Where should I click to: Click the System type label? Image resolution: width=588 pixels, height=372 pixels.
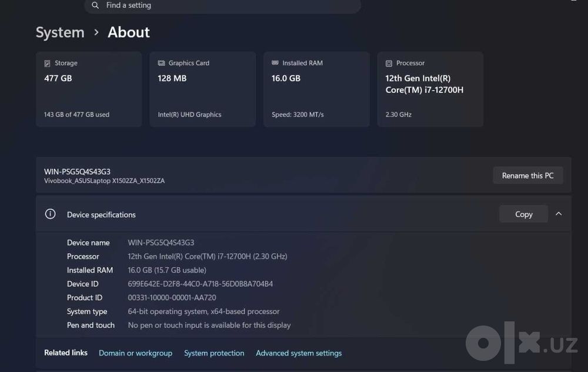[87, 311]
